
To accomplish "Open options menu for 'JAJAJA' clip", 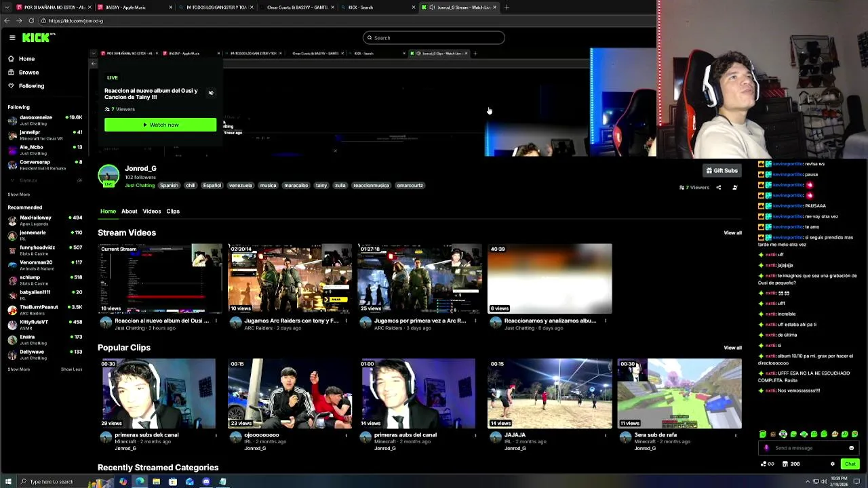I will 606,435.
